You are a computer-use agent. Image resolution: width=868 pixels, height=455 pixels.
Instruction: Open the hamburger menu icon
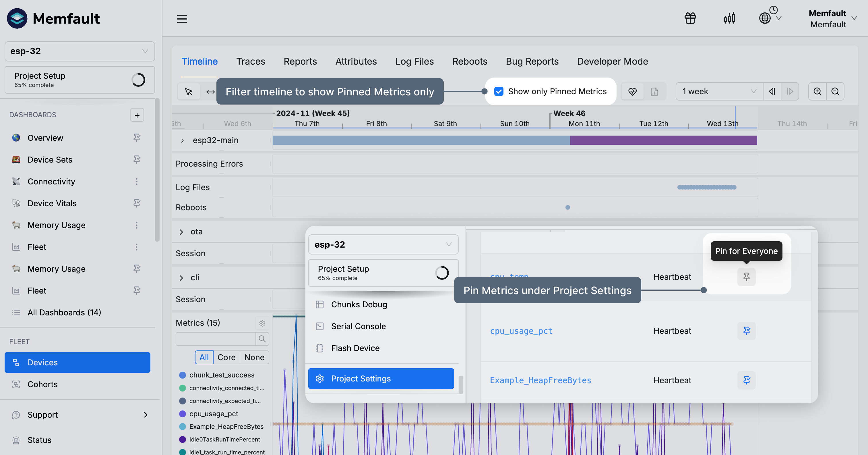pos(182,19)
